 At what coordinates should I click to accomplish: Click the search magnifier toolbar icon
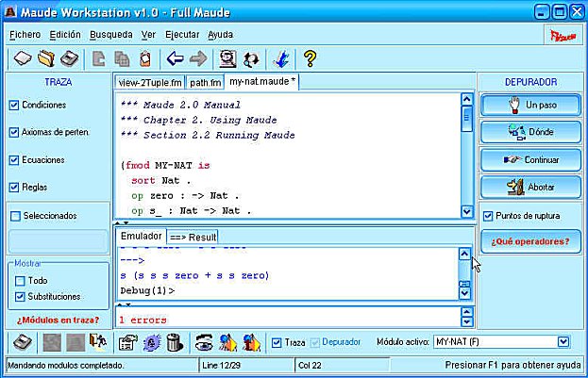coord(227,58)
